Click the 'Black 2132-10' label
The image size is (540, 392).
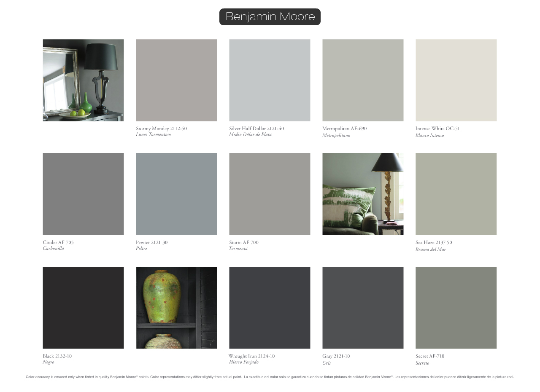[x=57, y=356]
